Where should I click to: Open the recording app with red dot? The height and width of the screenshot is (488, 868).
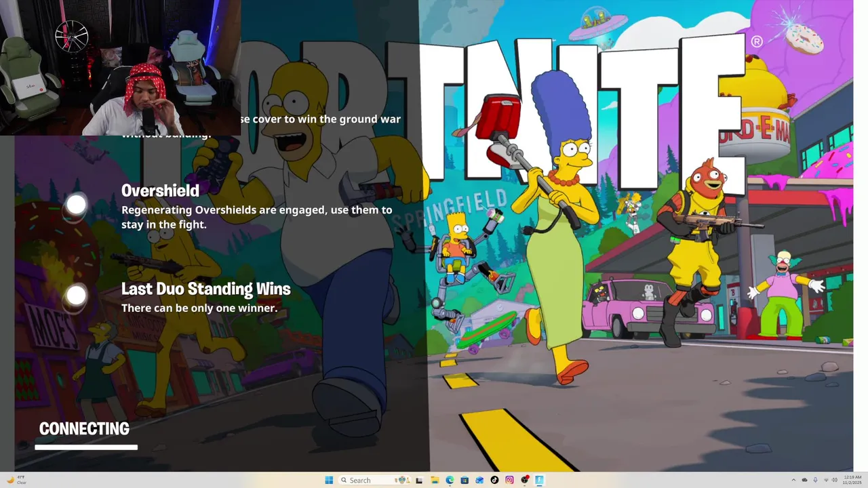[525, 480]
